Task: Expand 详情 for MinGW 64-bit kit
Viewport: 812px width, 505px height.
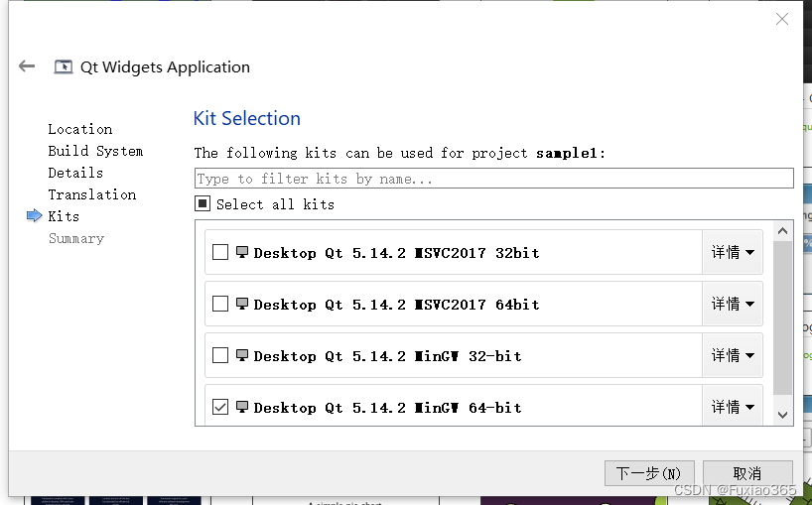Action: pos(733,406)
